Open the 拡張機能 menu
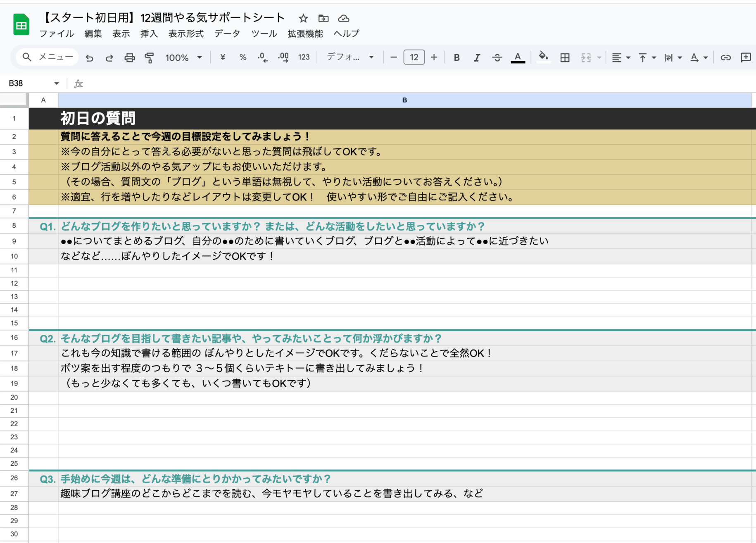This screenshot has width=756, height=543. (305, 33)
